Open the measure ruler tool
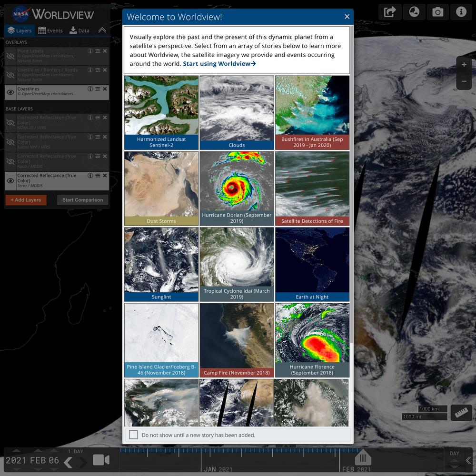The image size is (476, 476). point(461,413)
